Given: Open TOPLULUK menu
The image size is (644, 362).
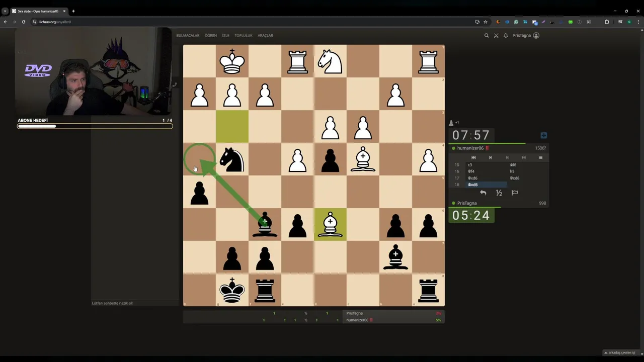Looking at the screenshot, I should [243, 35].
